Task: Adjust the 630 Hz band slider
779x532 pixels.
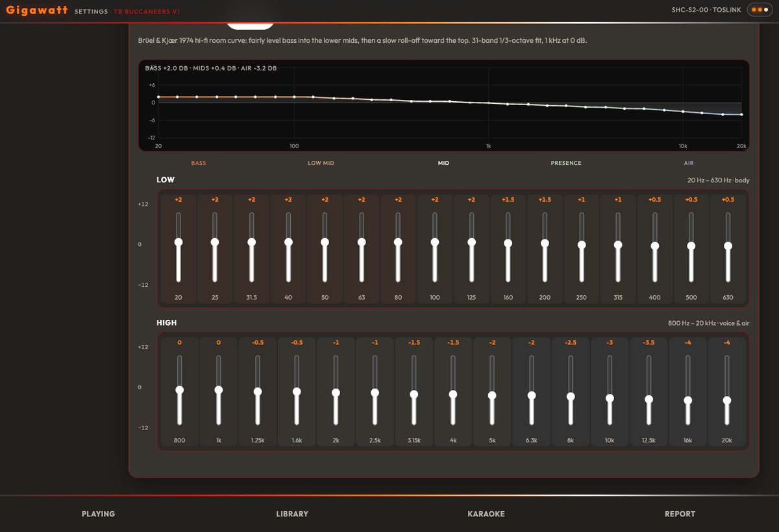Action: coord(728,246)
